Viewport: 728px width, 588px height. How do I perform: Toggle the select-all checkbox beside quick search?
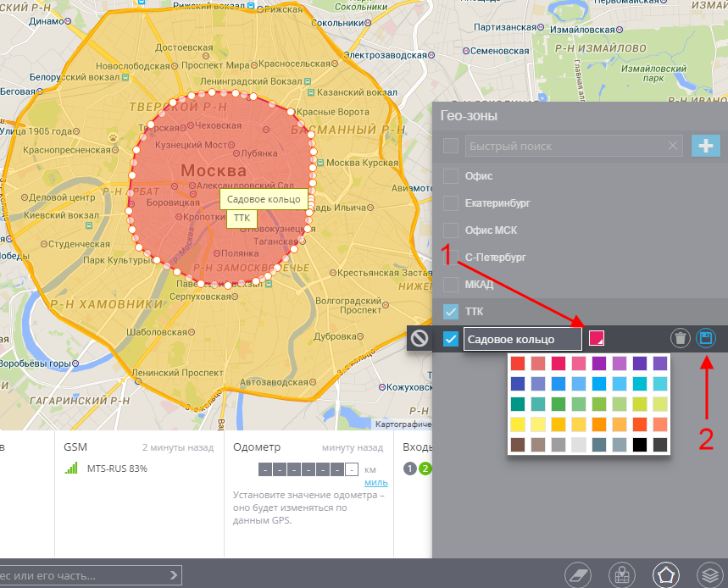point(450,146)
